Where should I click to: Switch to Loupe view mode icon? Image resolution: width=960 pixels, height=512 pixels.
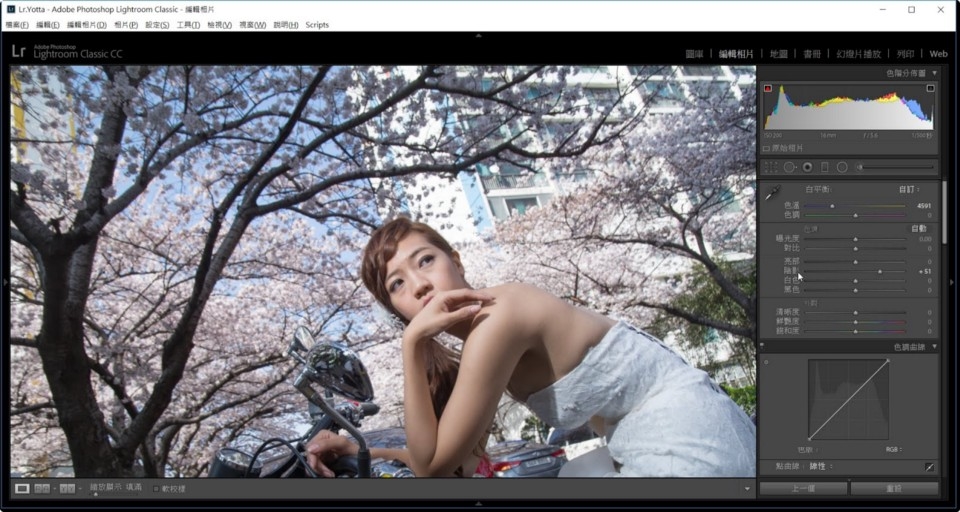coord(22,489)
